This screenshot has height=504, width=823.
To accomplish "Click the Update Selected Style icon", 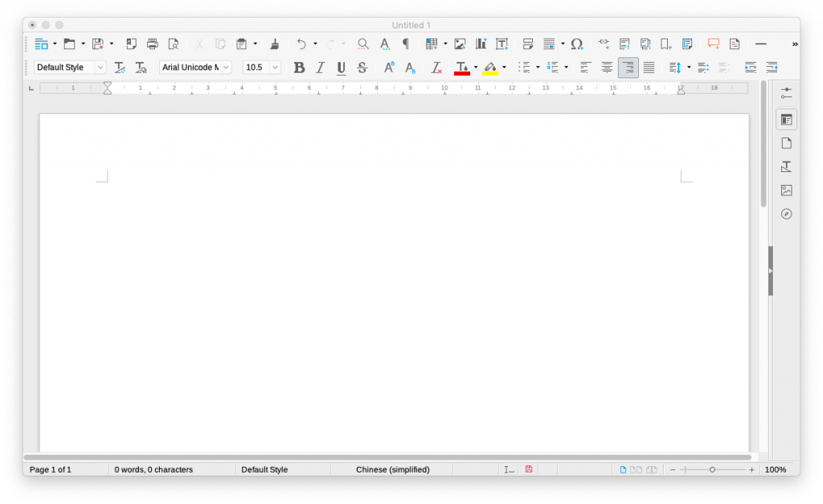I will coord(120,68).
